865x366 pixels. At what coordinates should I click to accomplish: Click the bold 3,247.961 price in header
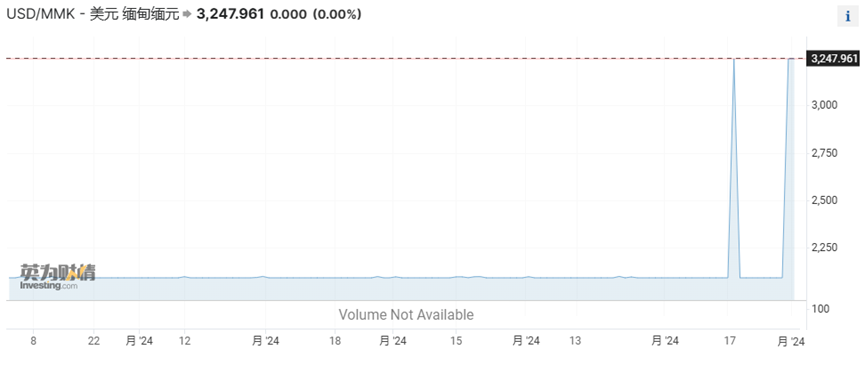coord(229,14)
